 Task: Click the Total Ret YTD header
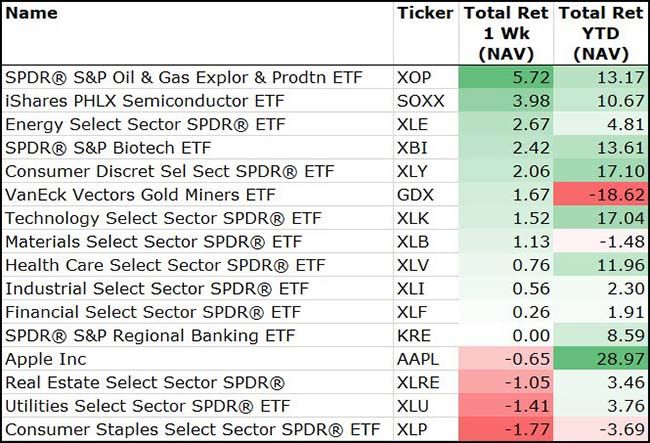pyautogui.click(x=600, y=32)
